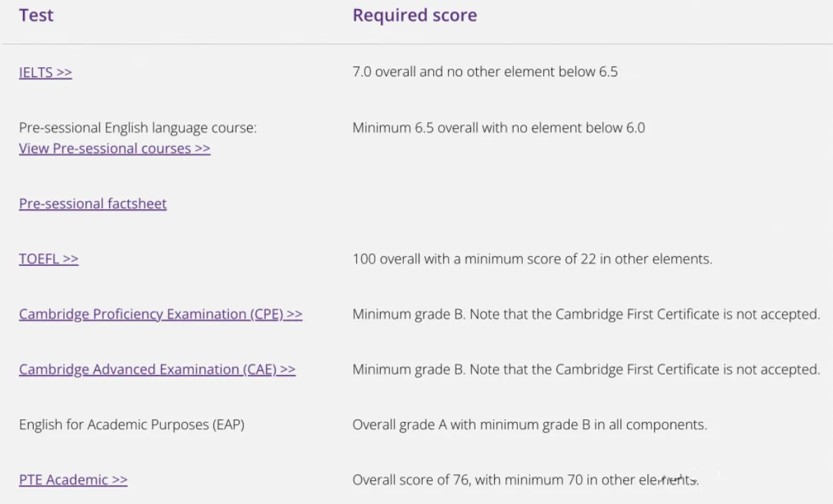833x504 pixels.
Task: Click the First Certificate note in the CAE row
Action: click(x=645, y=370)
